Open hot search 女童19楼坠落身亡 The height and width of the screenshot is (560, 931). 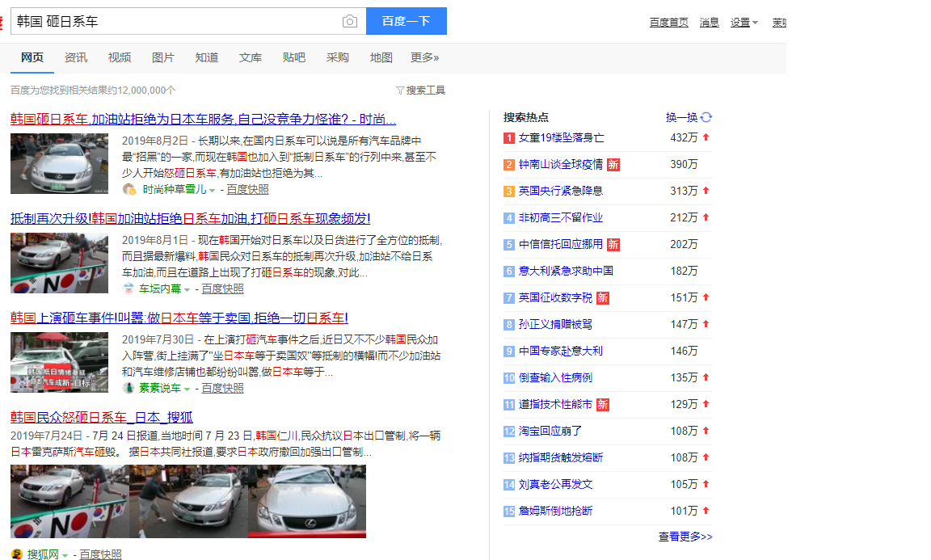pyautogui.click(x=561, y=137)
